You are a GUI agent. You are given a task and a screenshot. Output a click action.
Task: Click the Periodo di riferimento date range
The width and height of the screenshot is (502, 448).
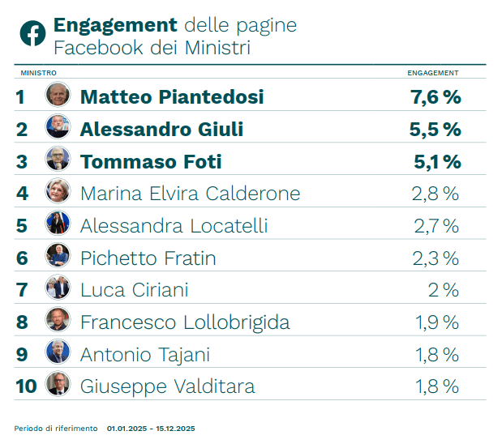pyautogui.click(x=150, y=428)
